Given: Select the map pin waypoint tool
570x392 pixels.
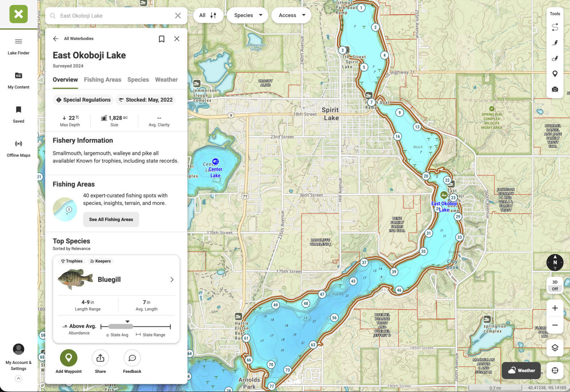Looking at the screenshot, I should [x=555, y=74].
